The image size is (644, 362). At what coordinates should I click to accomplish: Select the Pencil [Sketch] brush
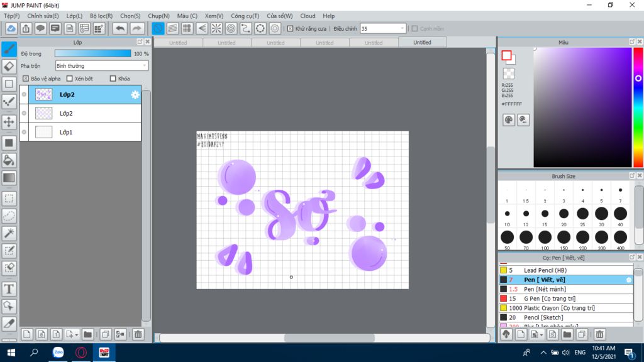(566, 317)
